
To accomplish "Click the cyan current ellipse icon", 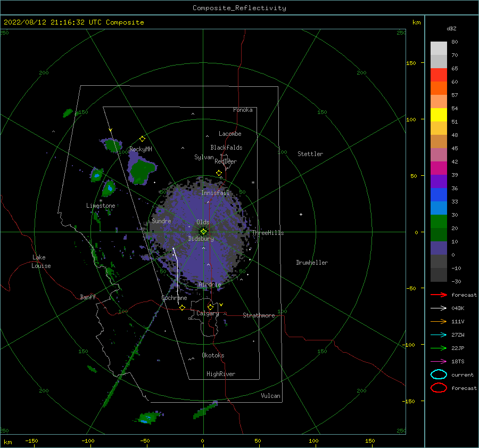I will click(439, 374).
